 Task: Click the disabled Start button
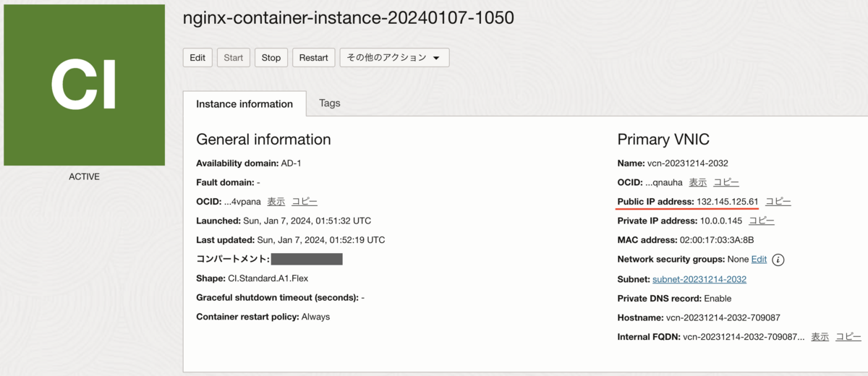[234, 58]
